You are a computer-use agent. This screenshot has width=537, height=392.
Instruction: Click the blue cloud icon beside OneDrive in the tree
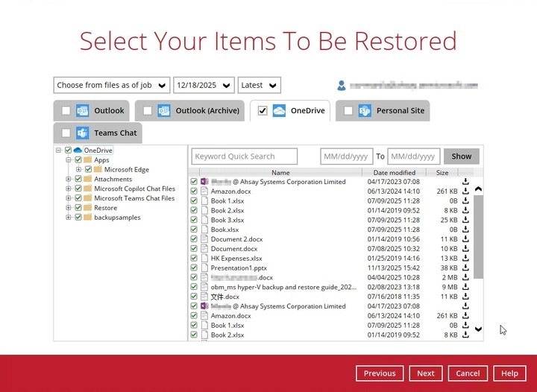coord(78,150)
